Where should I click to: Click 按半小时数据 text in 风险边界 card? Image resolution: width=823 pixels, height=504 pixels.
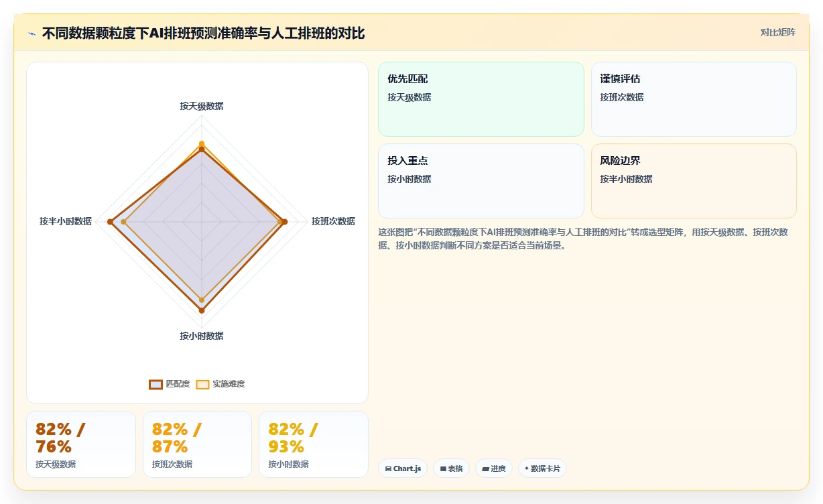627,179
